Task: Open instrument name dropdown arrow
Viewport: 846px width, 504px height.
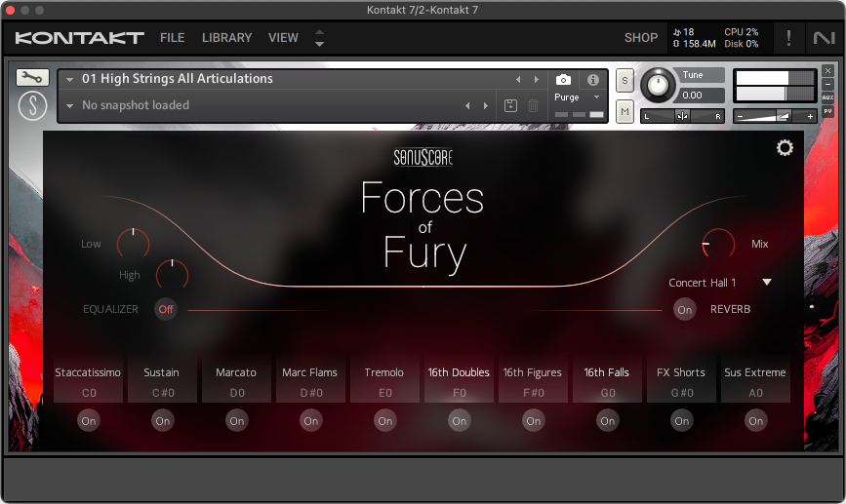Action: tap(69, 79)
